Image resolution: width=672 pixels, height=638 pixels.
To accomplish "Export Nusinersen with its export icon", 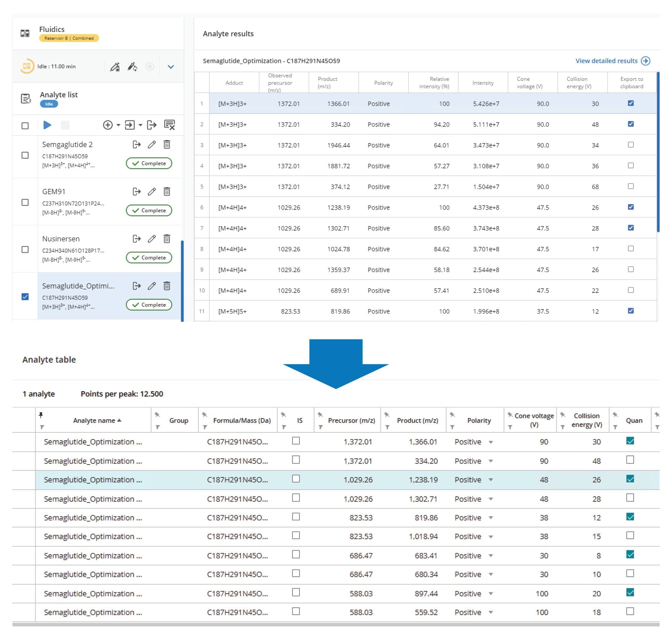I will pos(137,239).
